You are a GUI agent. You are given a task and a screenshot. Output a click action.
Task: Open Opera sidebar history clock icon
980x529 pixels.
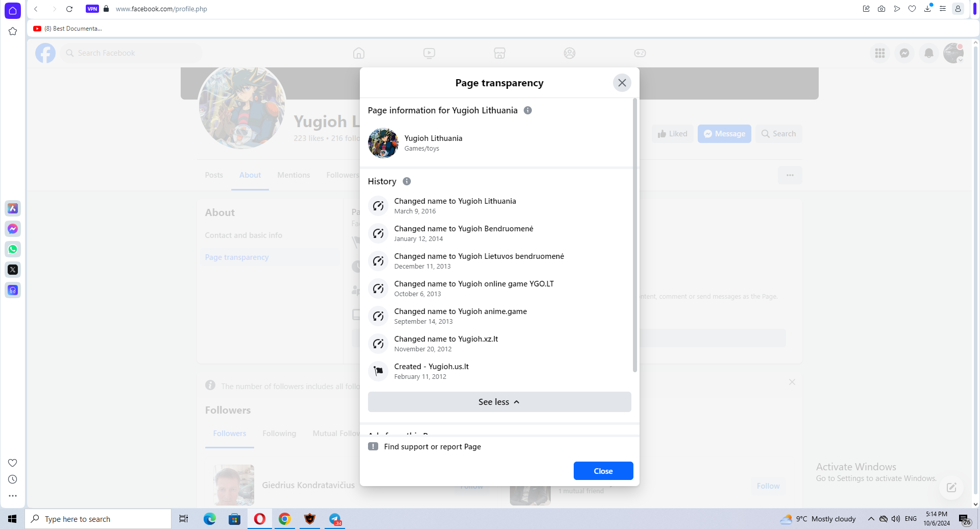13,479
